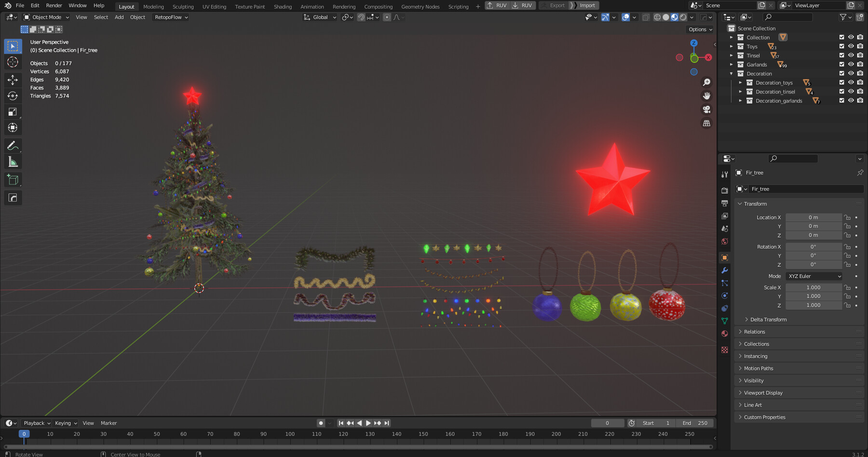This screenshot has width=868, height=457.
Task: Uncheck the Tinsel collection checkbox
Action: tap(841, 55)
